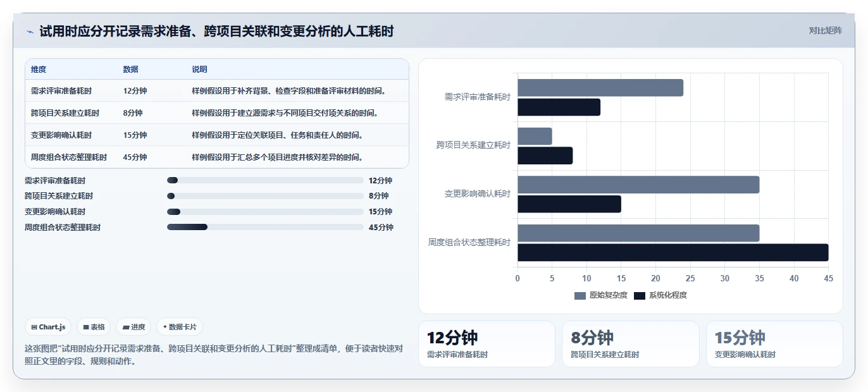Open the 15分钟 变更影响确认耗时 data card
The height and width of the screenshot is (392, 868).
coord(774,344)
